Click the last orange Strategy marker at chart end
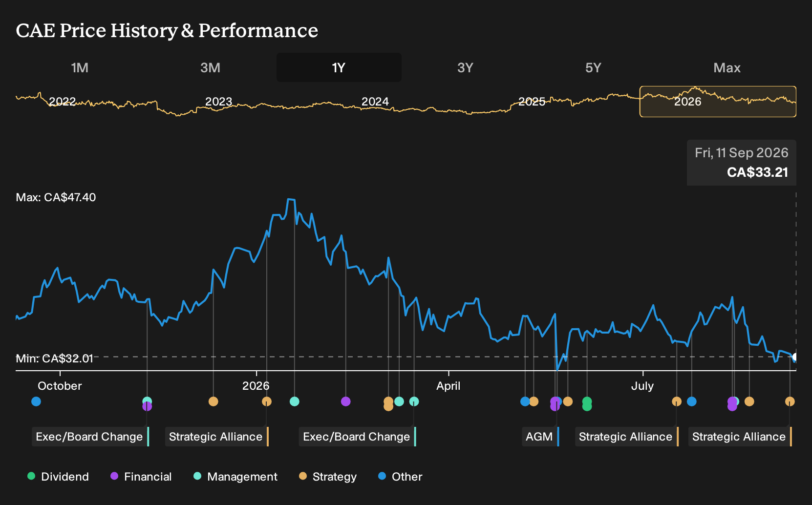This screenshot has height=505, width=812. pyautogui.click(x=790, y=401)
